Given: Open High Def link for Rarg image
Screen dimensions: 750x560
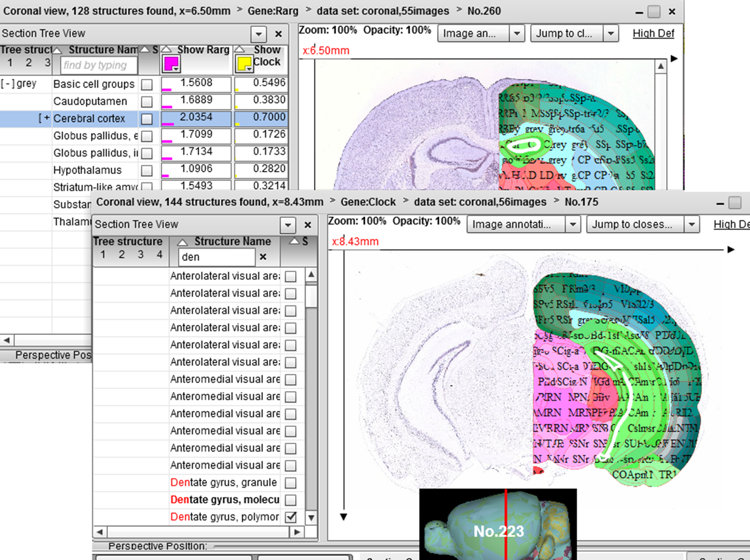Looking at the screenshot, I should 653,33.
